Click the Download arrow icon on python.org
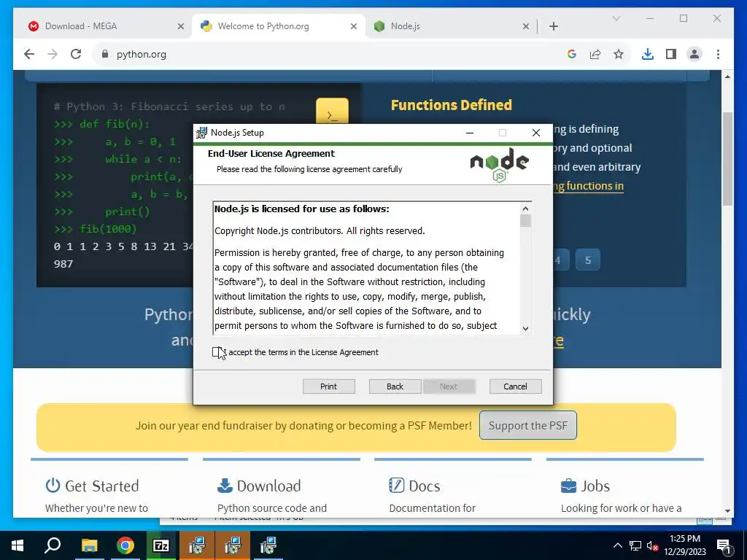The image size is (747, 560). tap(225, 486)
